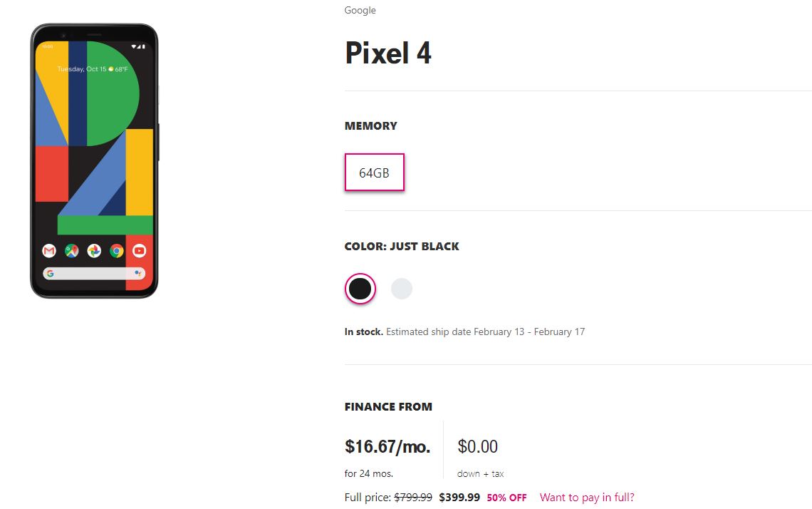Click the $16.67/mo. monthly finance price
812x509 pixels.
pyautogui.click(x=387, y=446)
